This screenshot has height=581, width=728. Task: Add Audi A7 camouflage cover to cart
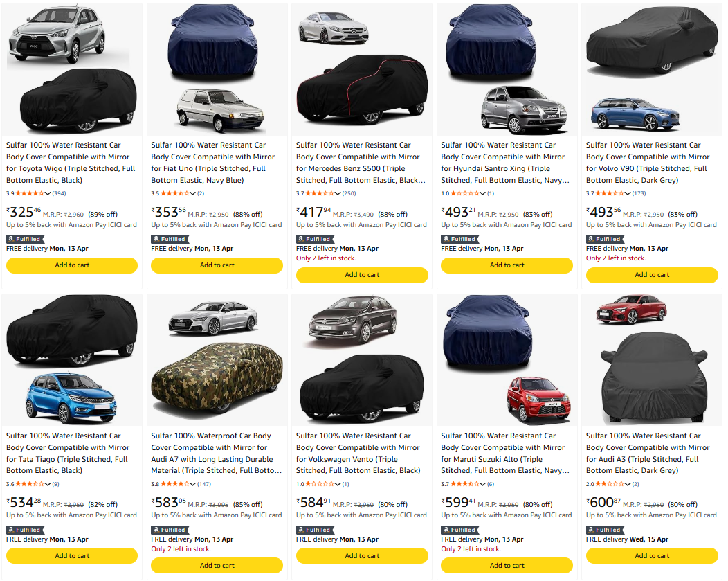point(217,565)
